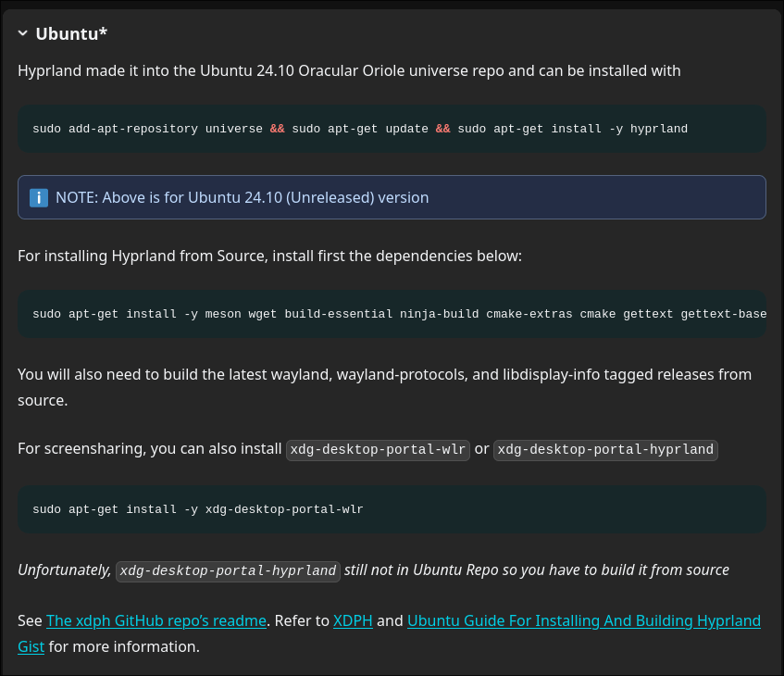Click the add-apt-repository universe code block
784x676 pixels.
point(392,129)
